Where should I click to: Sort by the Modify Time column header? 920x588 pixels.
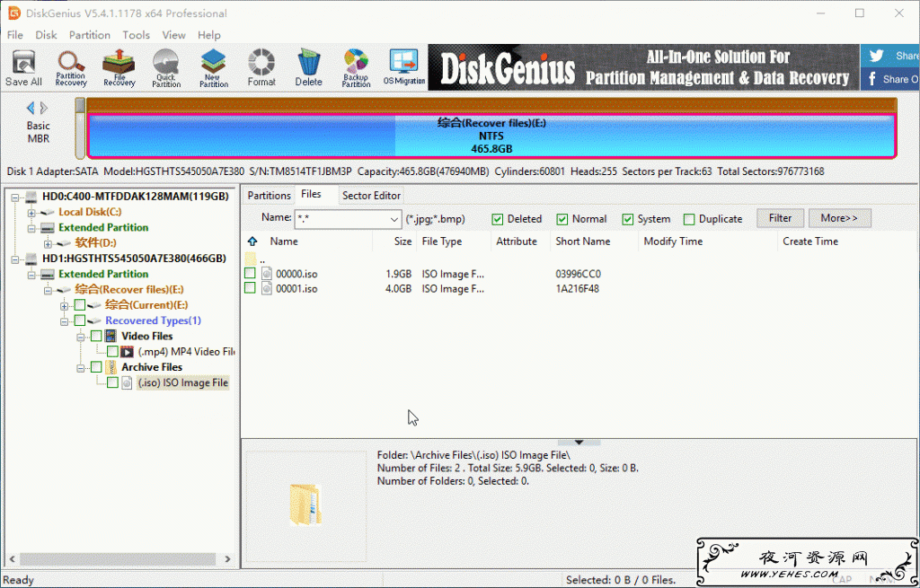pos(708,241)
